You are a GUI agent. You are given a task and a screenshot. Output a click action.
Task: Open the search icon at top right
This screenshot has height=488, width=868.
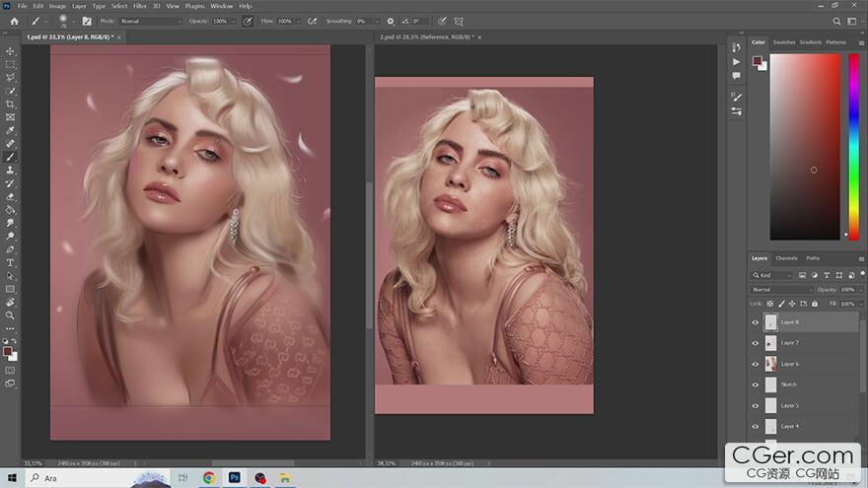tap(836, 21)
